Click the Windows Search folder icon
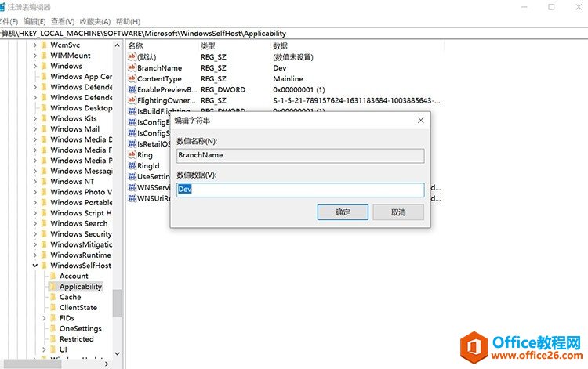 coord(44,223)
